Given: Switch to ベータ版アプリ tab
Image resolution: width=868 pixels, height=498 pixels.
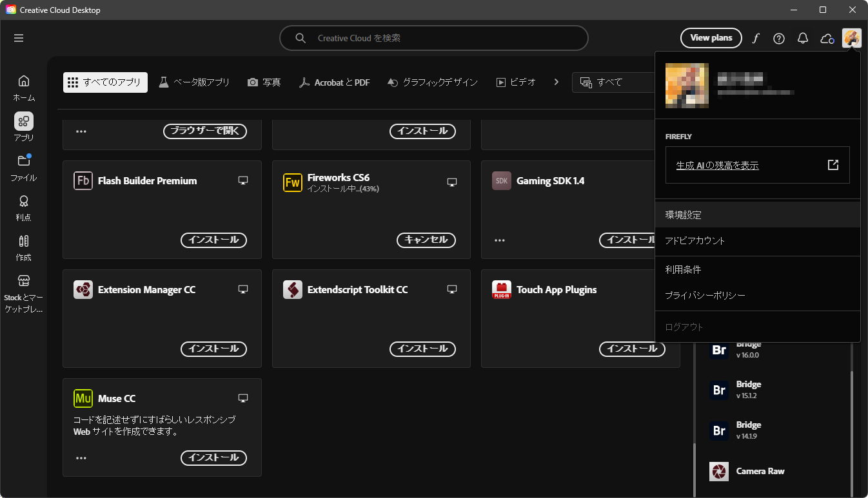Looking at the screenshot, I should pyautogui.click(x=194, y=82).
